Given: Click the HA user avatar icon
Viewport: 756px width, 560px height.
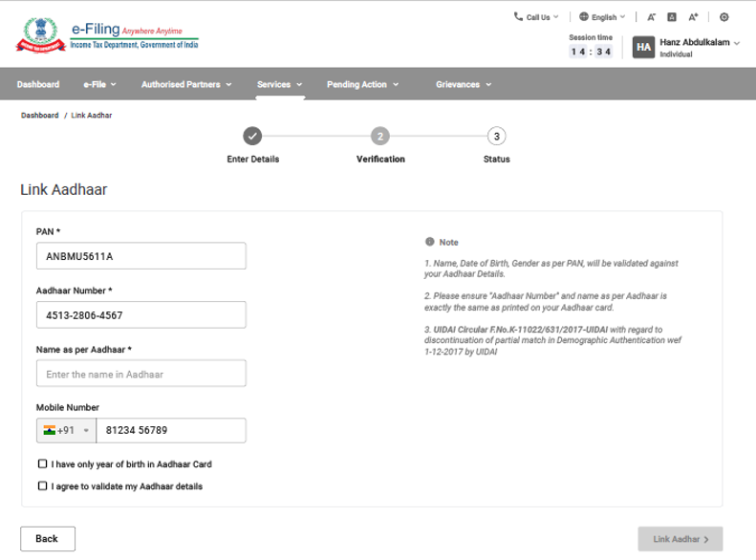Looking at the screenshot, I should tap(643, 47).
